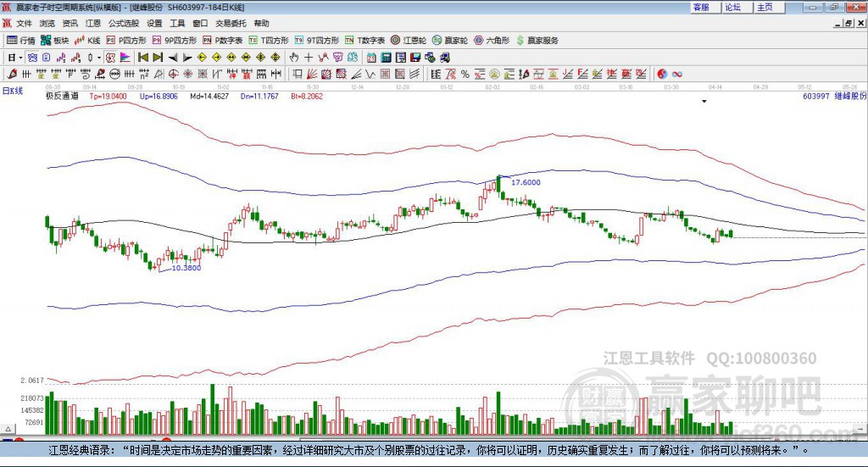Open the 工具 menu
The width and height of the screenshot is (868, 467).
tap(177, 23)
